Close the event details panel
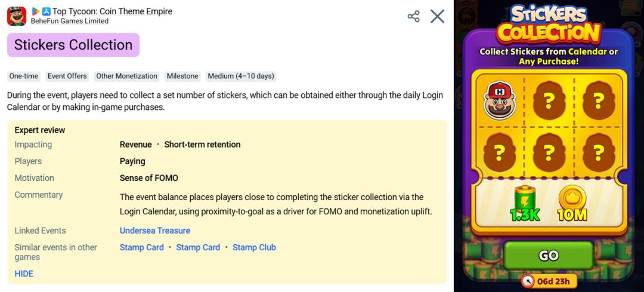 (x=438, y=17)
